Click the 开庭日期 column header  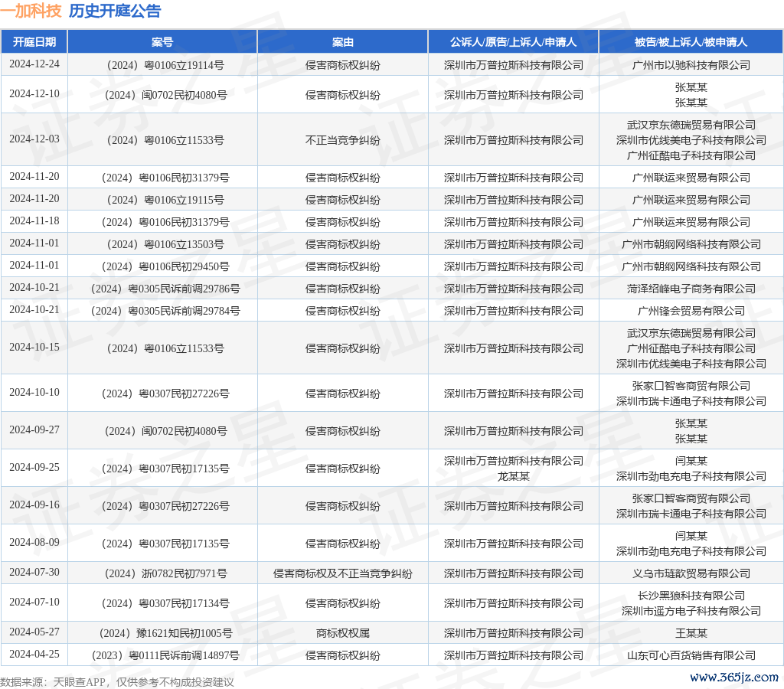[x=34, y=42]
